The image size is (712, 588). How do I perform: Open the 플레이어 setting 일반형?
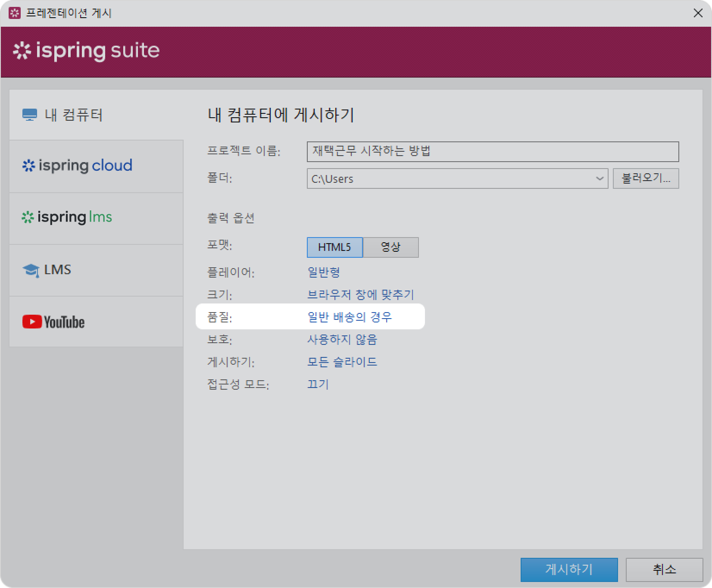[x=324, y=272]
